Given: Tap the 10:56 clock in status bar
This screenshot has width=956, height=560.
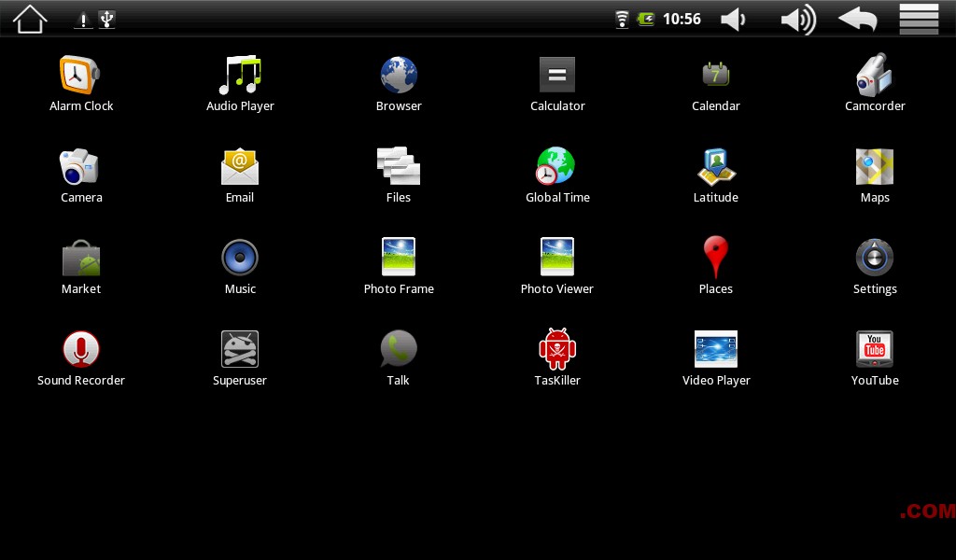Looking at the screenshot, I should 682,19.
